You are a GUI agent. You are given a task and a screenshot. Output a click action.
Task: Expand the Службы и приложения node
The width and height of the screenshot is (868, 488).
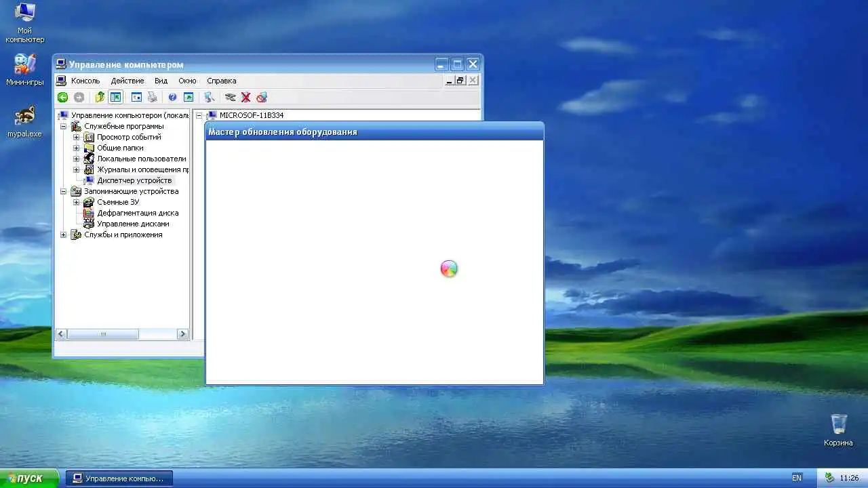pos(63,235)
